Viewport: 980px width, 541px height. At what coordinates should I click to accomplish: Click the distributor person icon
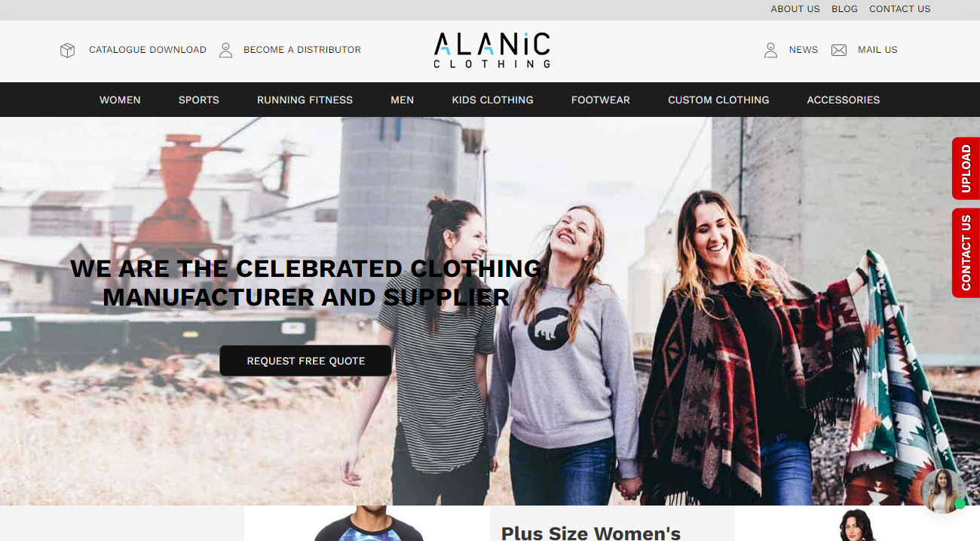pos(225,51)
